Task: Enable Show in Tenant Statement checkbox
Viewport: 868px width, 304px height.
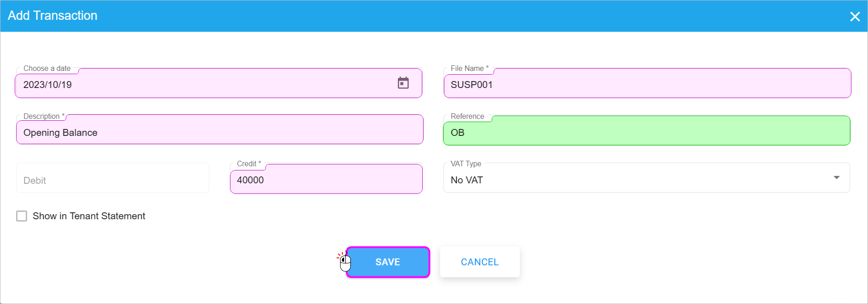Action: (x=22, y=216)
